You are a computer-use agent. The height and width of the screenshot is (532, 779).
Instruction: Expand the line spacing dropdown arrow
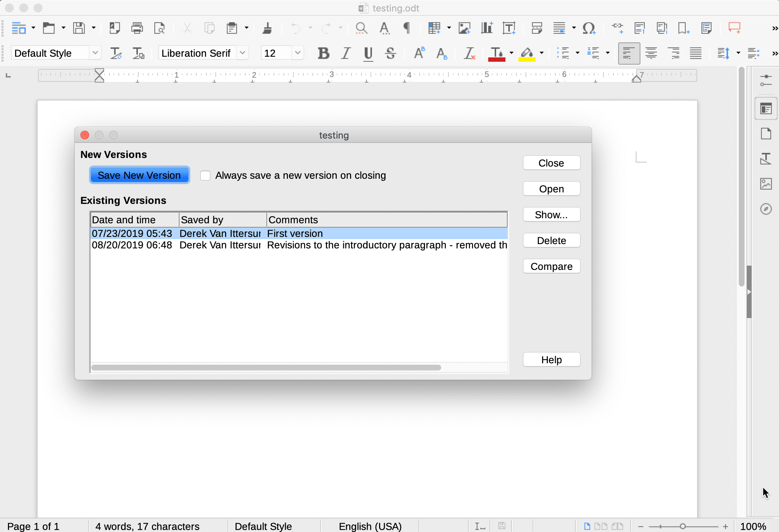coord(738,53)
